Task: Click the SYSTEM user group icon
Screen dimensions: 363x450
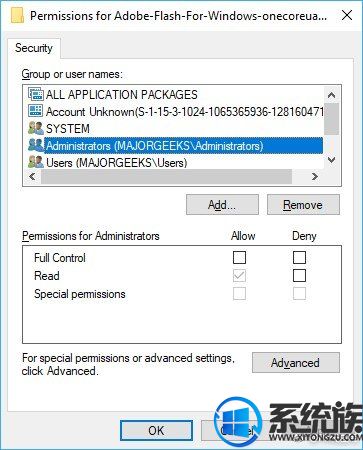Action: 36,128
